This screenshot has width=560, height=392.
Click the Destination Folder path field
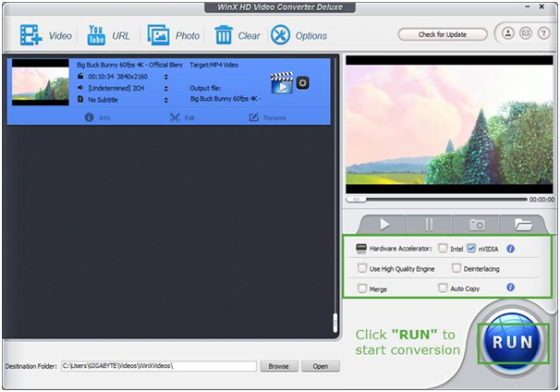point(158,366)
